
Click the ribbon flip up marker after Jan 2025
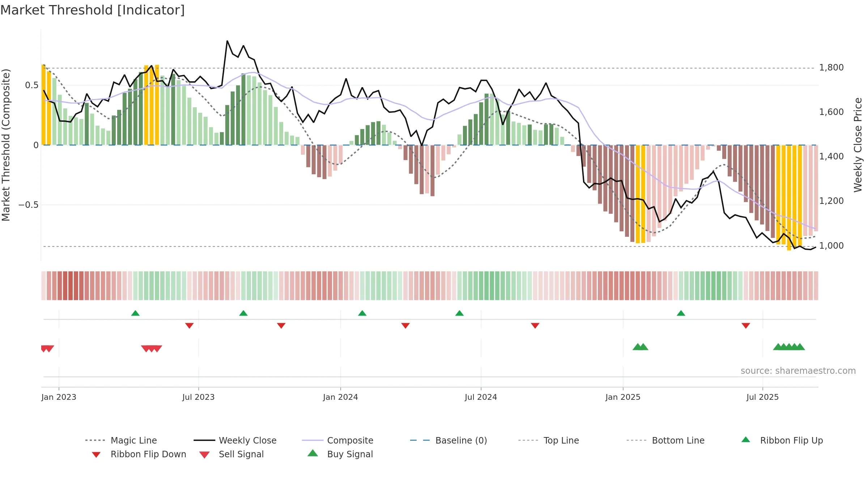(681, 313)
